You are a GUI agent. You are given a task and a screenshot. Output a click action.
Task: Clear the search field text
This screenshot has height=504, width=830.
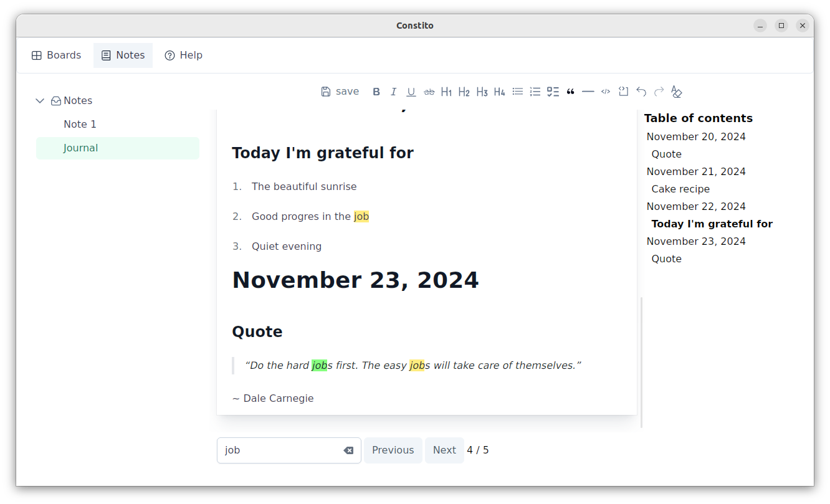(x=348, y=450)
